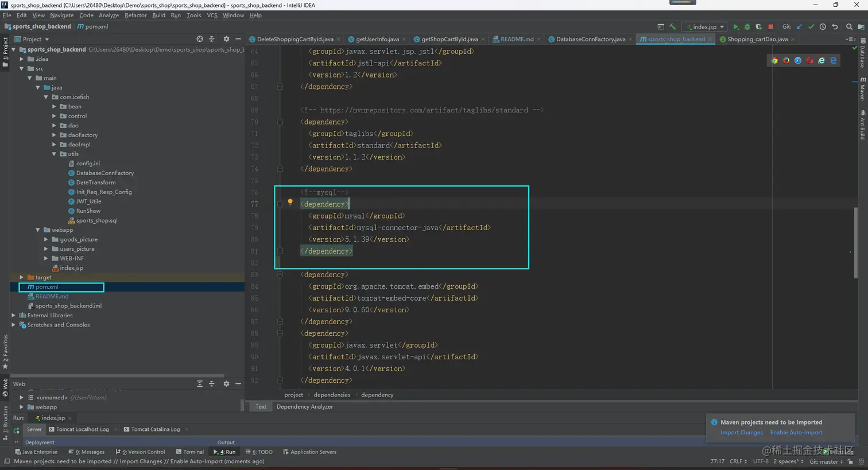This screenshot has height=470, width=868.
Task: Expand External Libraries node
Action: coord(14,316)
